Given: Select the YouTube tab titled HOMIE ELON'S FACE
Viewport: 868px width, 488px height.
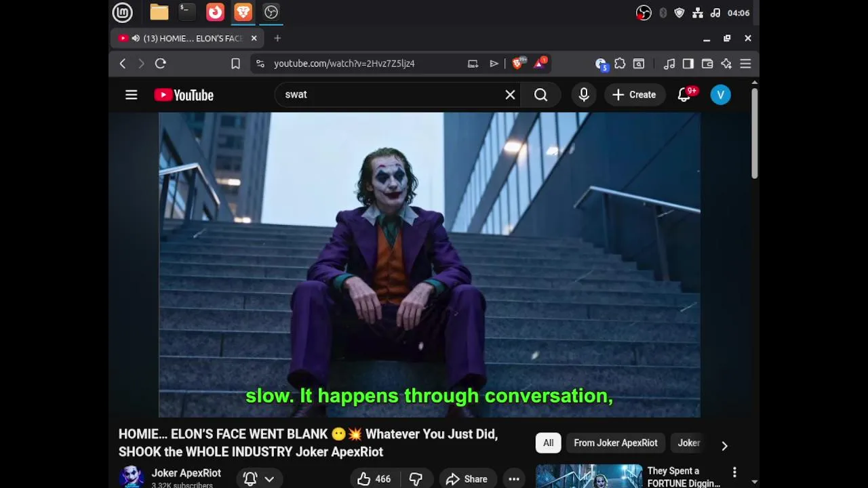Looking at the screenshot, I should [x=186, y=39].
